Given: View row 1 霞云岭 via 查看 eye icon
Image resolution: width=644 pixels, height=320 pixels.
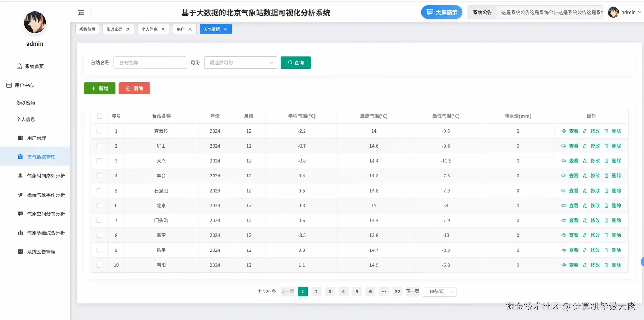Looking at the screenshot, I should tap(564, 131).
